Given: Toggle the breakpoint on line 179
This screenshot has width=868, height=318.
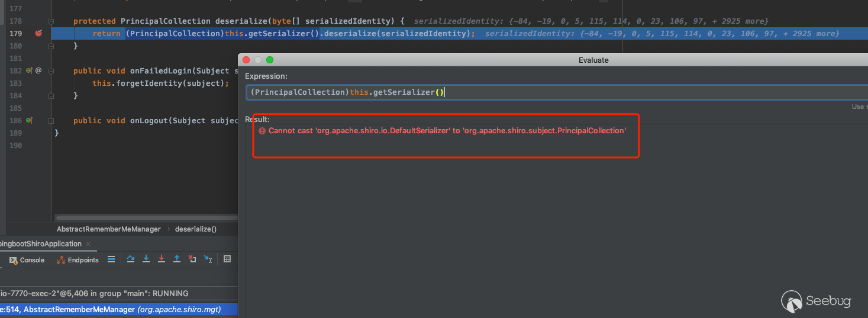Looking at the screenshot, I should point(38,33).
